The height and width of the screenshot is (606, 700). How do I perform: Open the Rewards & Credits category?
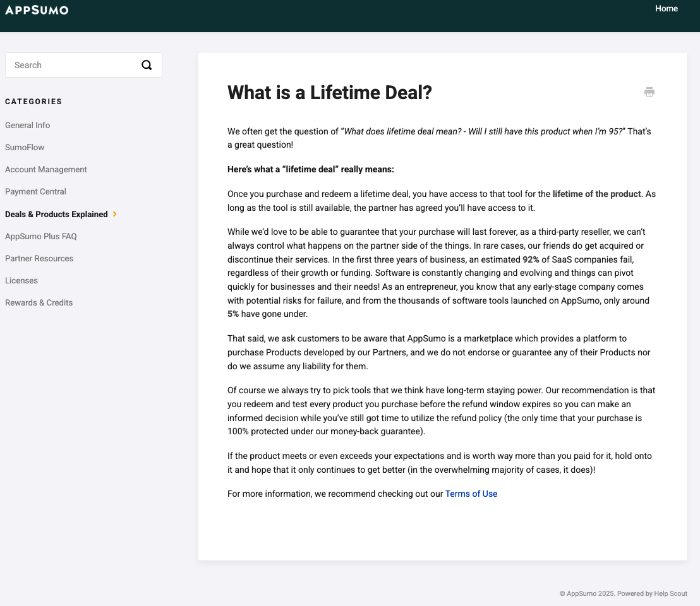(39, 302)
